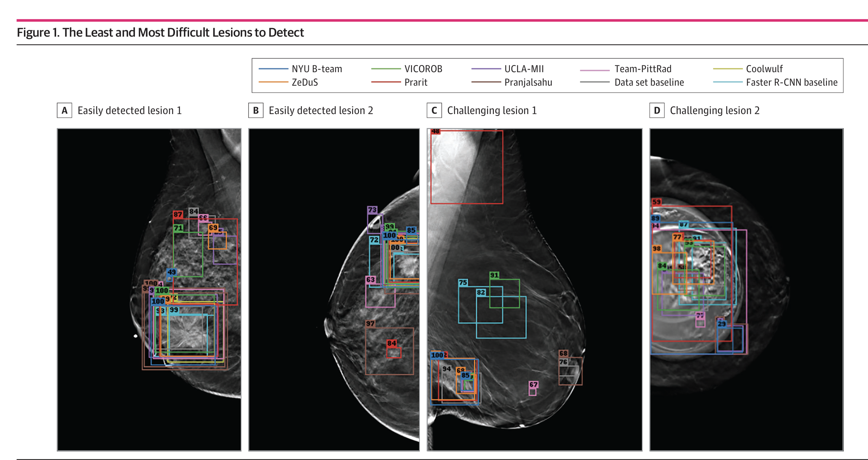Open the Challenging lesion 2 mammogram image
This screenshot has width=868, height=460.
[746, 289]
